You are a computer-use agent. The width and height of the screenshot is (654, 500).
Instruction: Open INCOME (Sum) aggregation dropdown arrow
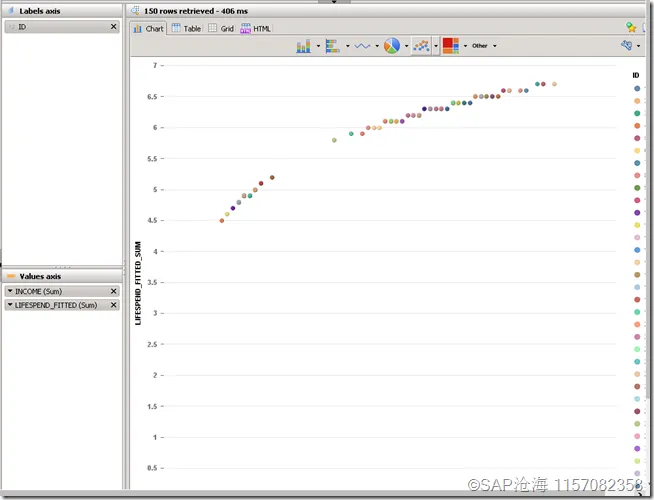(x=10, y=291)
